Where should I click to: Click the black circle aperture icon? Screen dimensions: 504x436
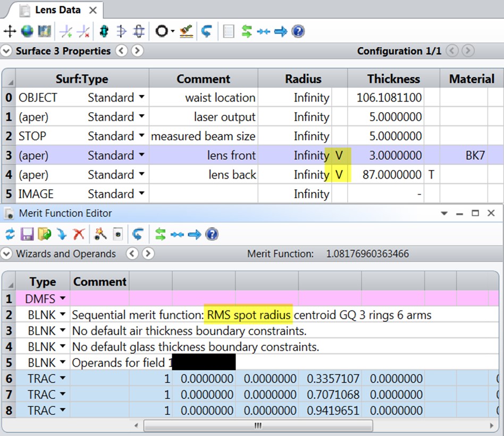click(x=162, y=31)
